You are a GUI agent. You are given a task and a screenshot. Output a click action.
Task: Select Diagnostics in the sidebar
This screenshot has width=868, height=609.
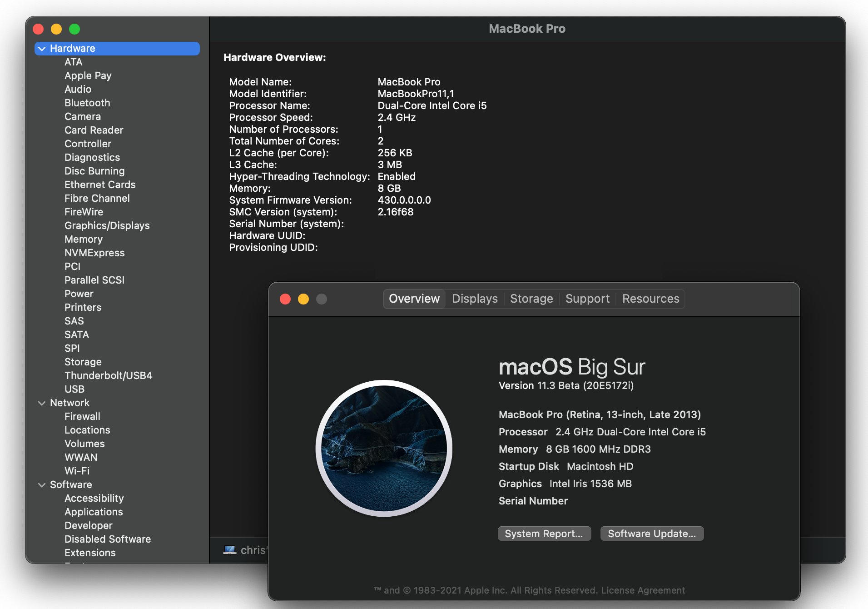click(92, 158)
